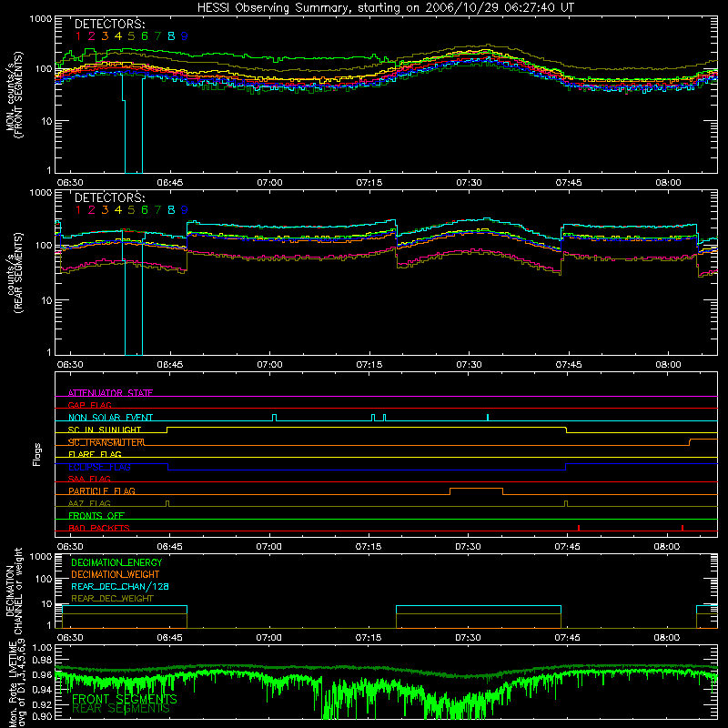728x728 pixels.
Task: Select the FRONTS_OFF flag label
Action: [x=96, y=515]
